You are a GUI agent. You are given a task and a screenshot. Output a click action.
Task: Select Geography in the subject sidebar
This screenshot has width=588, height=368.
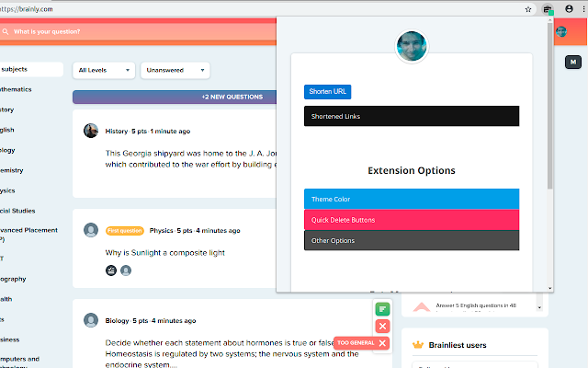tap(13, 279)
